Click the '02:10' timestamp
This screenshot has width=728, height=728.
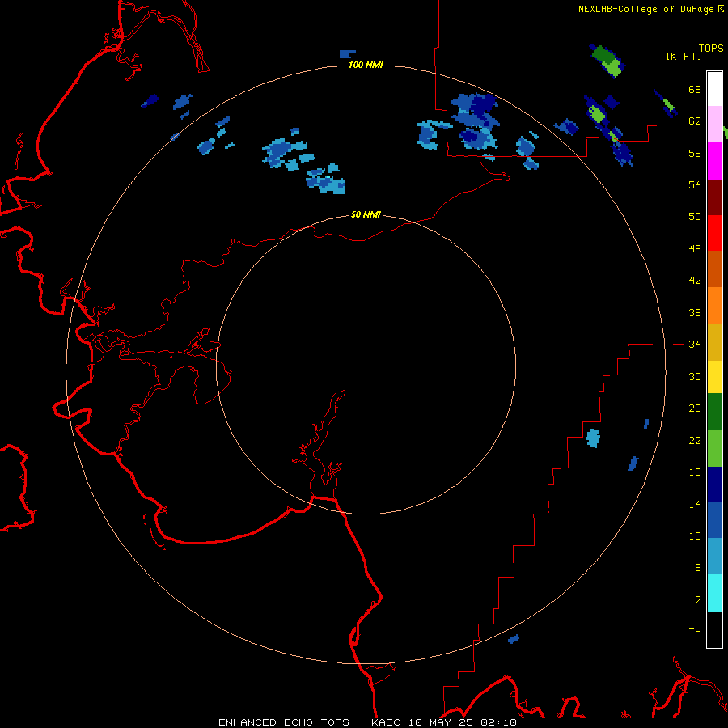[499, 722]
